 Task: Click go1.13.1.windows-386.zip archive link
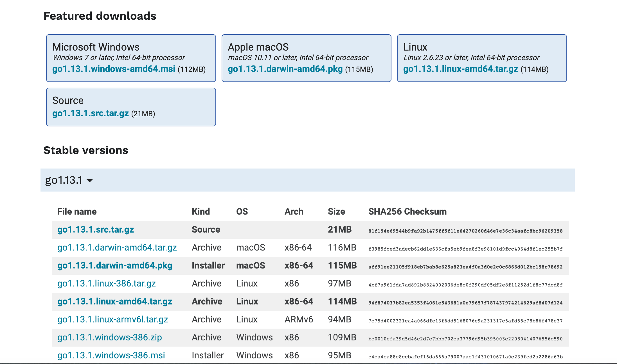click(110, 337)
